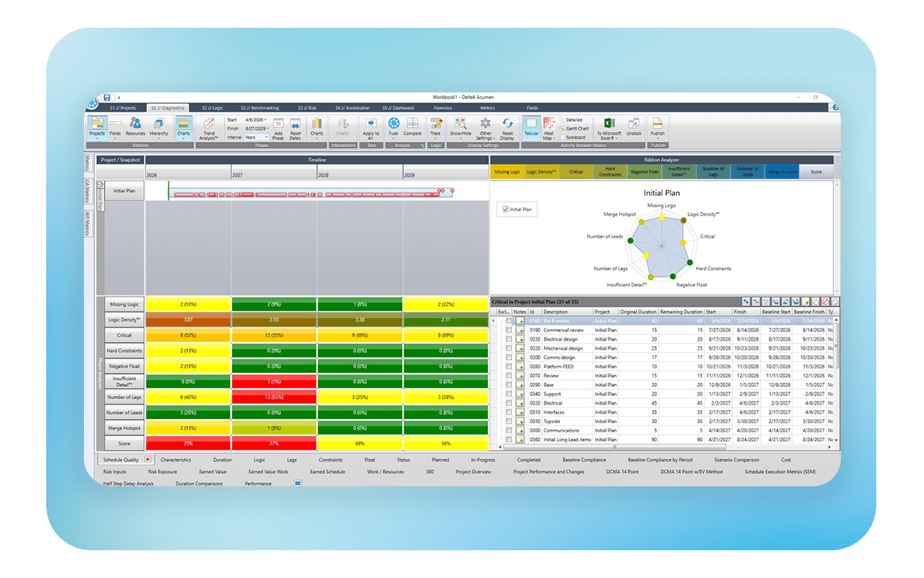Viewport: 924px width, 578px height.
Task: Click the red no-entry icon above the activity table
Action: [825, 301]
